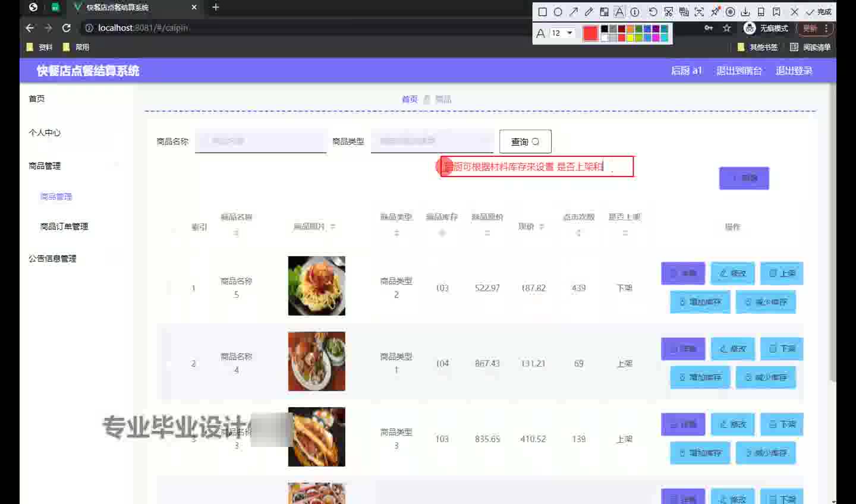Viewport: 856px width, 504px height.
Task: Open 公告信息管理 in the sidebar
Action: [52, 259]
